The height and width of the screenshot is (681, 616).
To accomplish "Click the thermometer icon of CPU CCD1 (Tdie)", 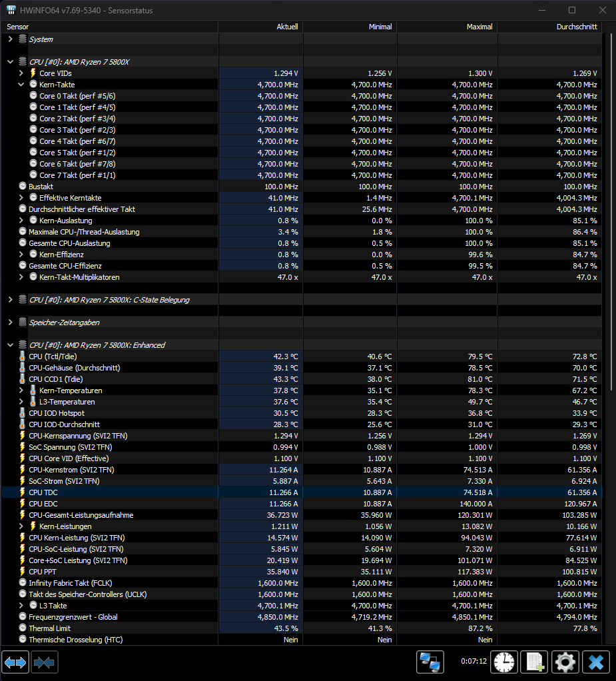I will (x=23, y=378).
